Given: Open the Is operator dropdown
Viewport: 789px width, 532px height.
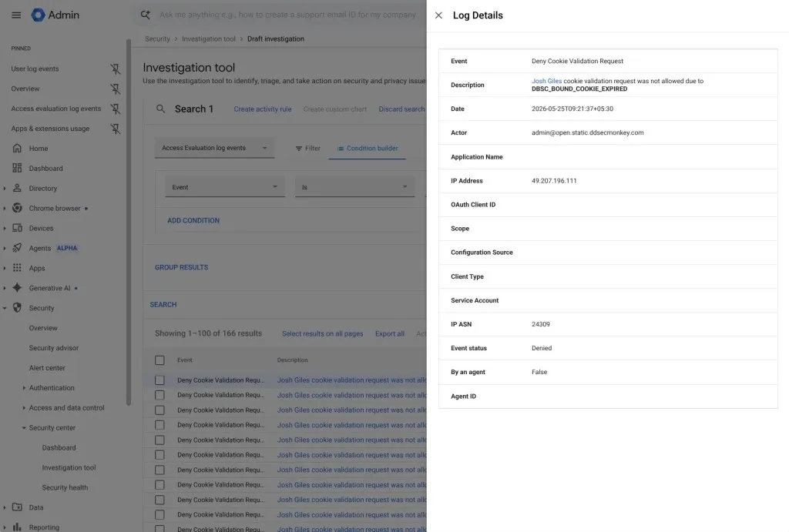Looking at the screenshot, I should click(x=354, y=186).
